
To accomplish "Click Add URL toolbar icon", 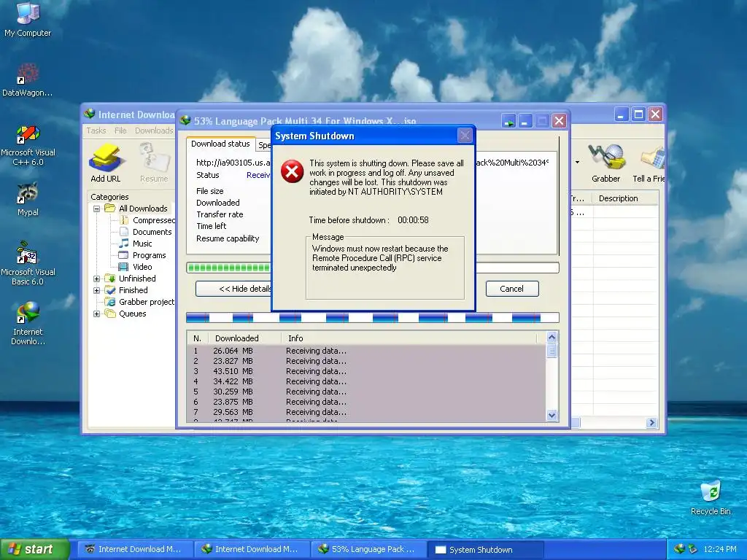I will point(105,163).
